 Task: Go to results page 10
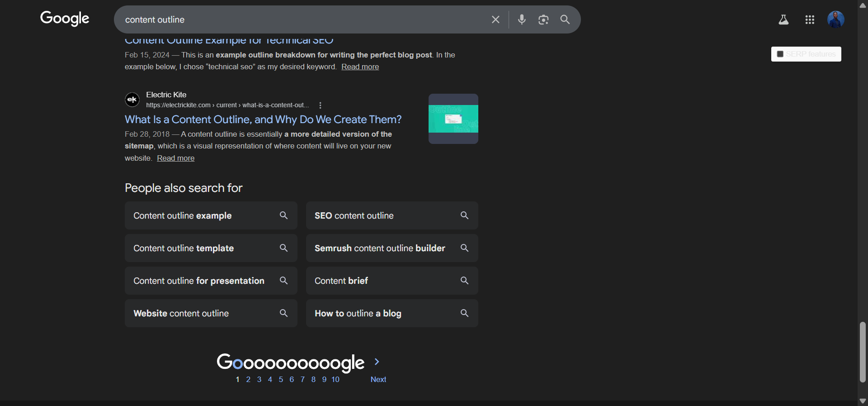tap(335, 379)
